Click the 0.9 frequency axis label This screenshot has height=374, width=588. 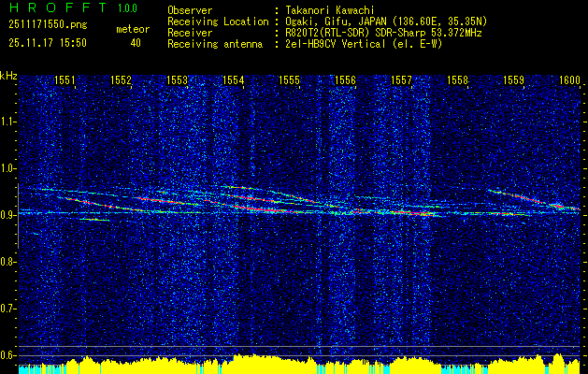coord(8,215)
